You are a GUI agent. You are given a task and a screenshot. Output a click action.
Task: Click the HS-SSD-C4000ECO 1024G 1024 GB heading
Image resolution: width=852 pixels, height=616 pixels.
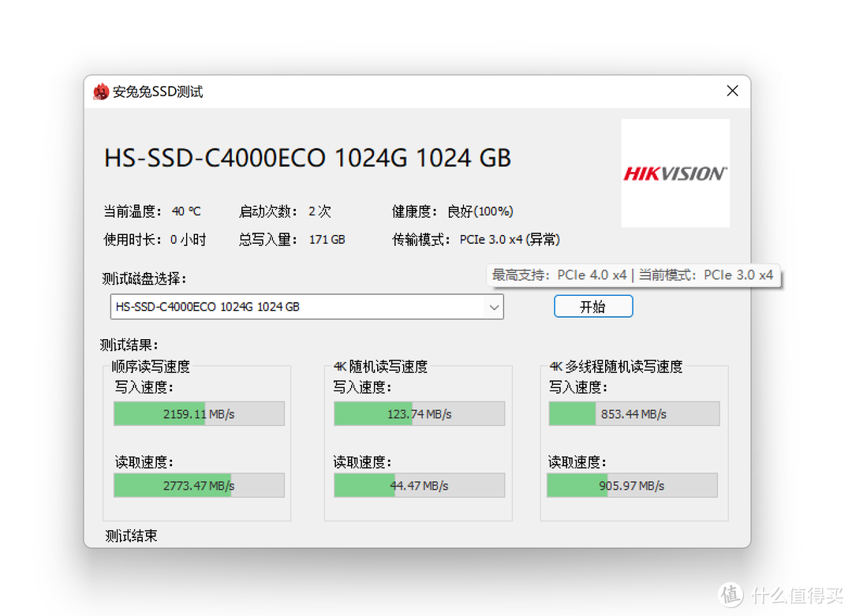(308, 158)
